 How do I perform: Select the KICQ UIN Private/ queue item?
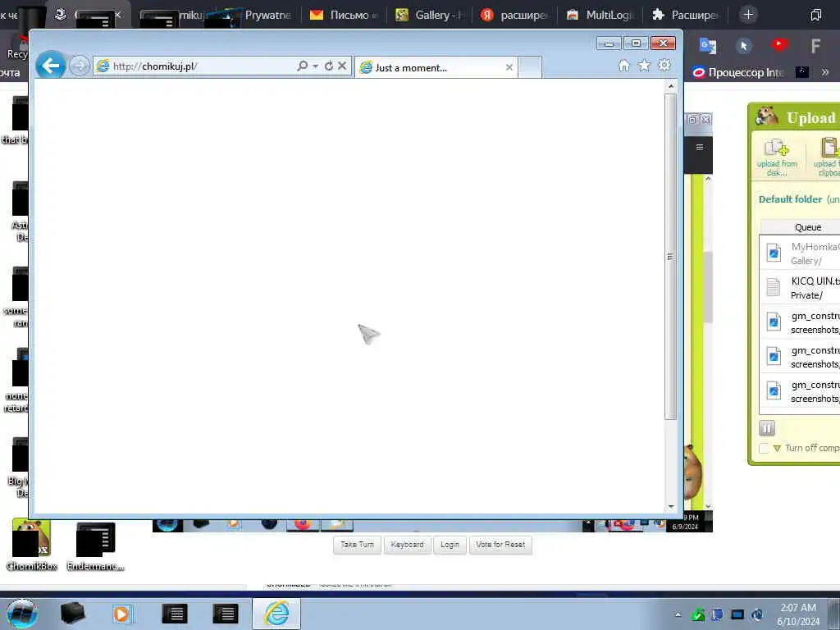(801, 288)
